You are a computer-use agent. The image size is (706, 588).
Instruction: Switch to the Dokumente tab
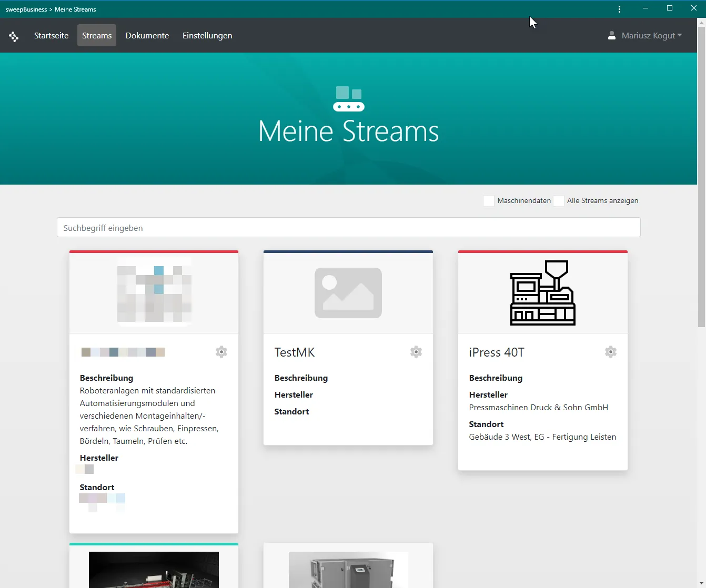147,35
